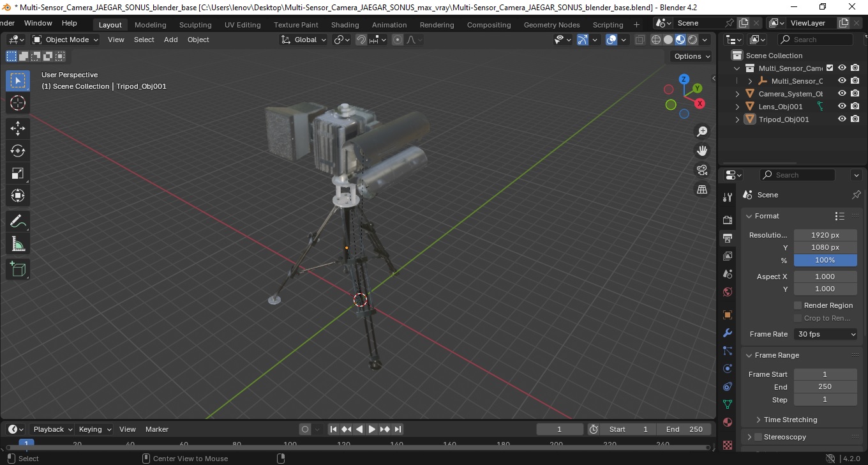Hide Tripod_Obj001 with its eye icon

coord(842,119)
